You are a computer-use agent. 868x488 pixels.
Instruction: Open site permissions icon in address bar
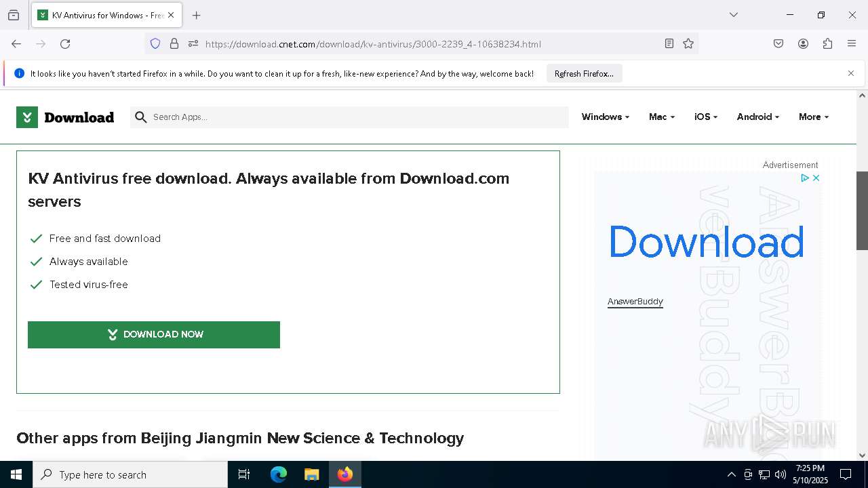point(193,44)
